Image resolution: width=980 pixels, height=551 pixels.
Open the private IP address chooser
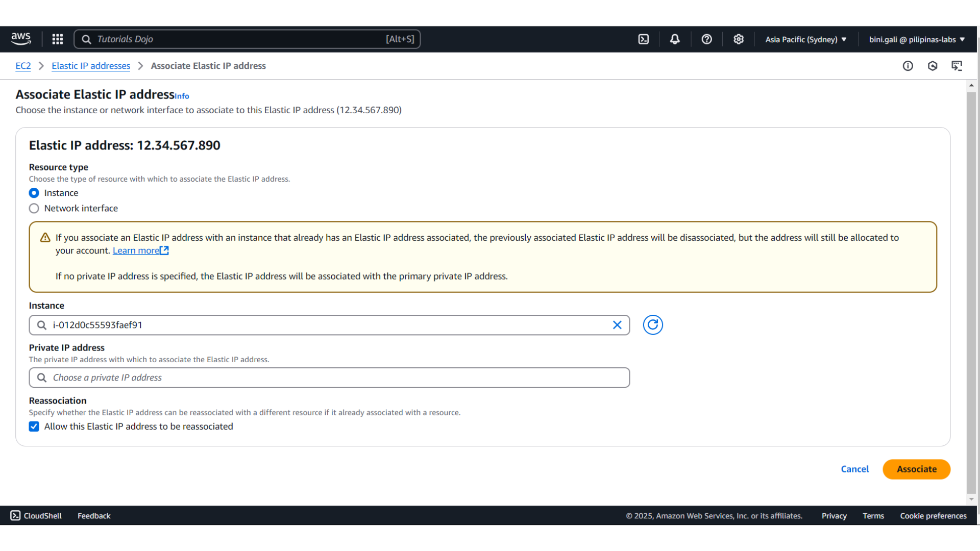click(x=329, y=378)
